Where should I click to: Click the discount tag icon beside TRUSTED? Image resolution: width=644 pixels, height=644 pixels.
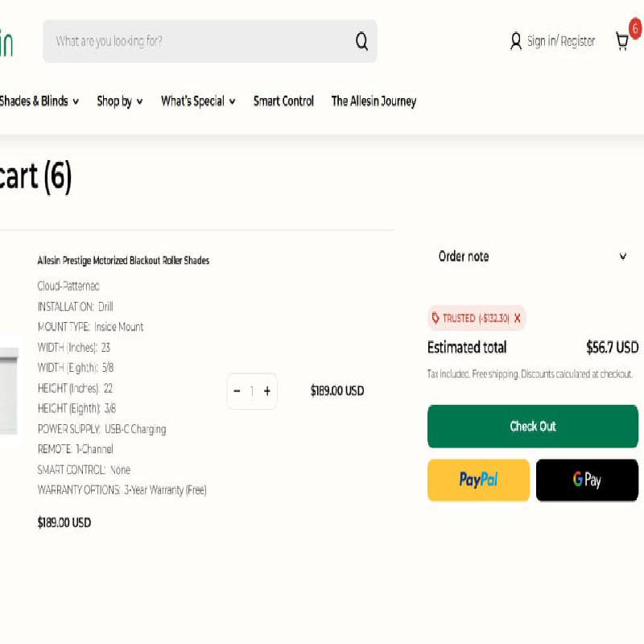pyautogui.click(x=436, y=318)
